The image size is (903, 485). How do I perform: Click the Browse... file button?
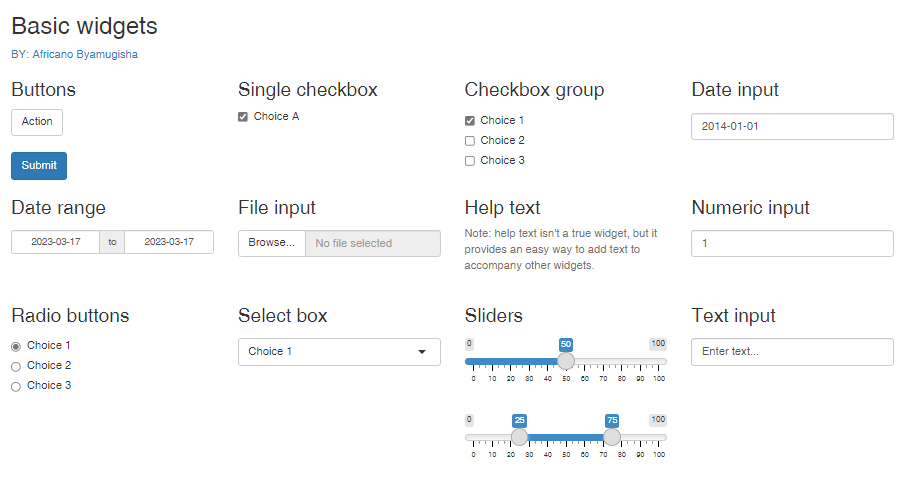272,243
